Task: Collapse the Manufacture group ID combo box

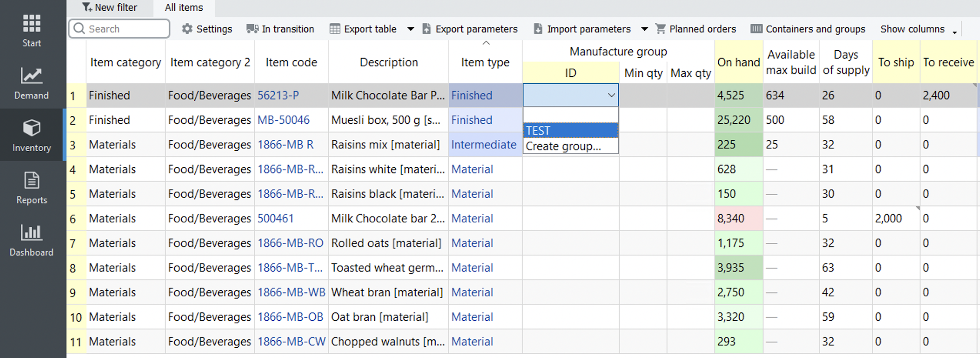Action: coord(611,95)
